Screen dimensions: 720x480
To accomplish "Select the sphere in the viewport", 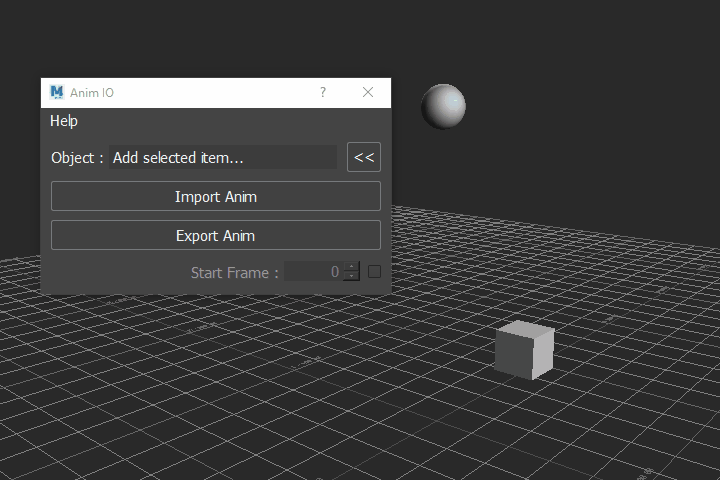I will [x=444, y=107].
